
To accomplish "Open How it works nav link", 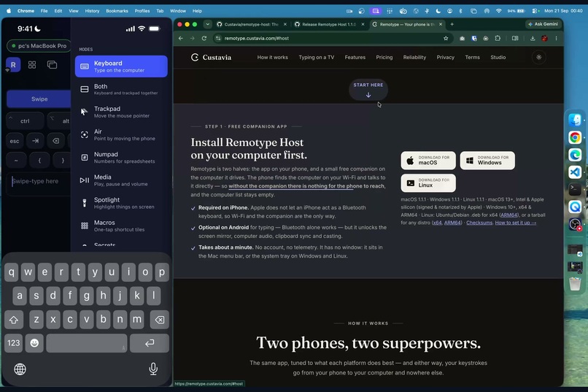I will point(273,58).
